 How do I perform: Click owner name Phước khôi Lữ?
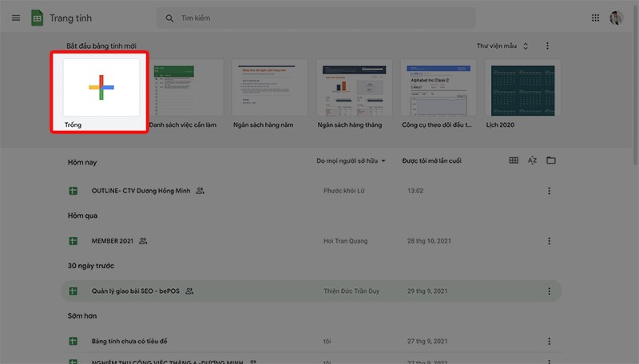pos(344,191)
